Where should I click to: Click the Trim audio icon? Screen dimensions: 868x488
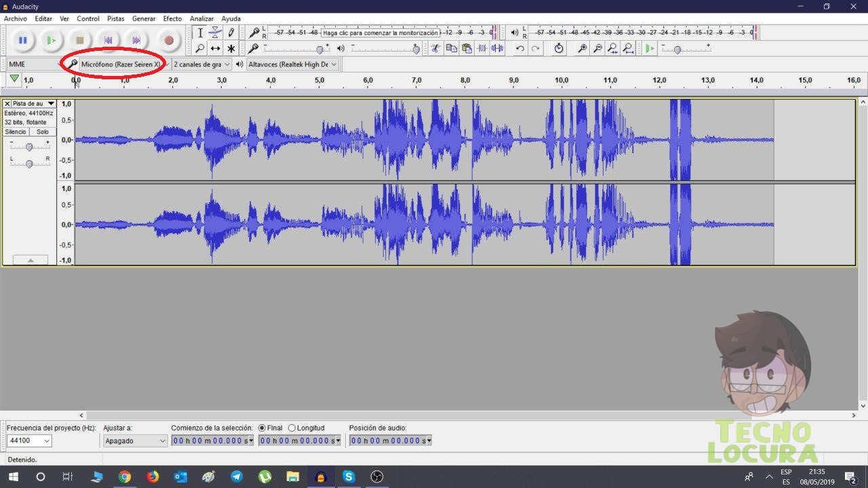[482, 48]
